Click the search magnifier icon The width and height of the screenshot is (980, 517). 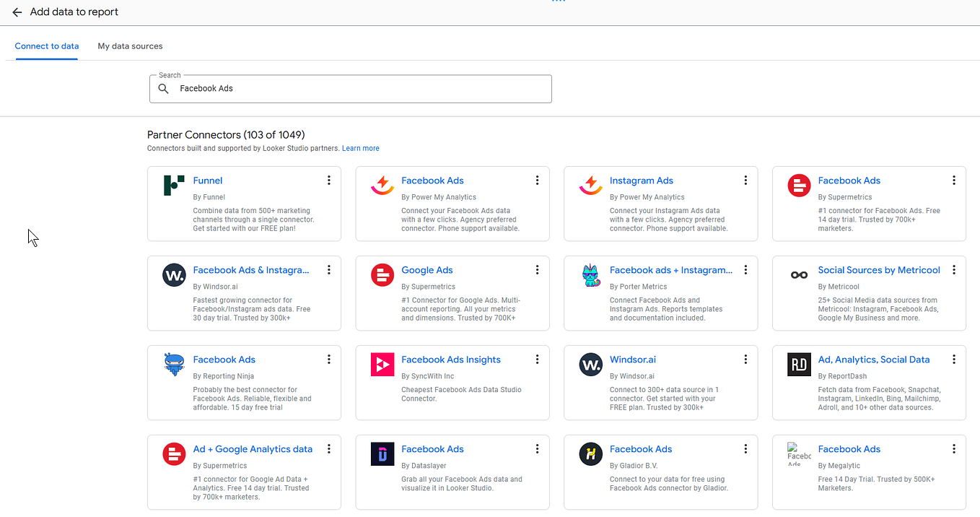163,89
